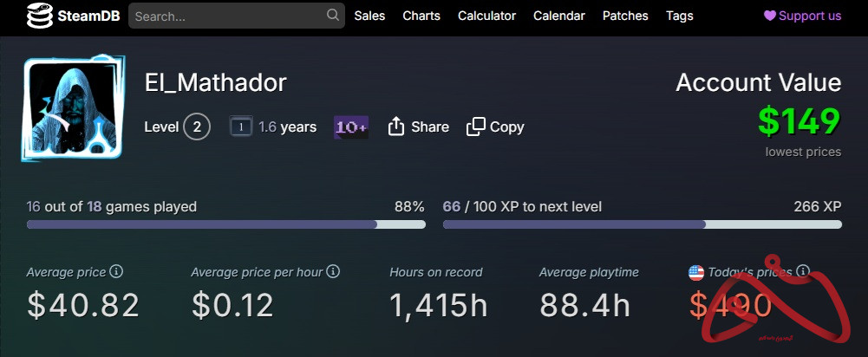Click the Share button label

tap(430, 127)
